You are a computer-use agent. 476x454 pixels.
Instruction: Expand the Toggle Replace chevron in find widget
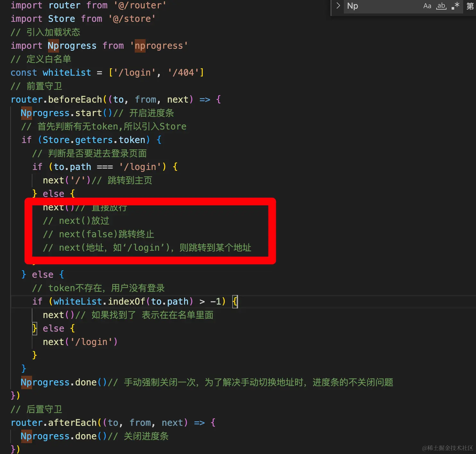click(x=338, y=6)
